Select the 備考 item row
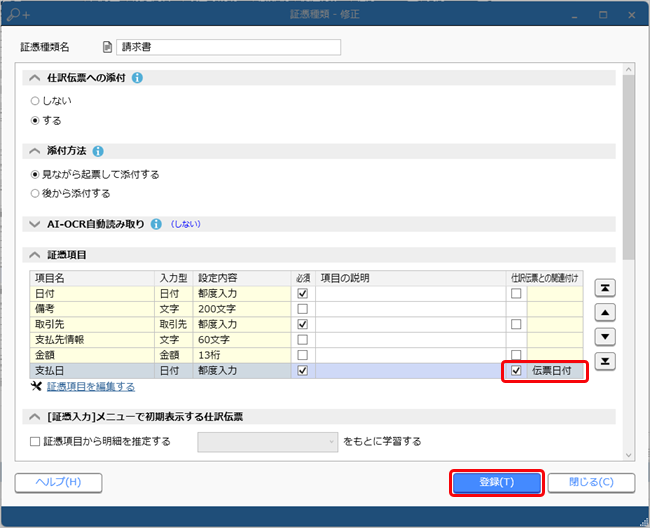The height and width of the screenshot is (528, 650). 306,309
